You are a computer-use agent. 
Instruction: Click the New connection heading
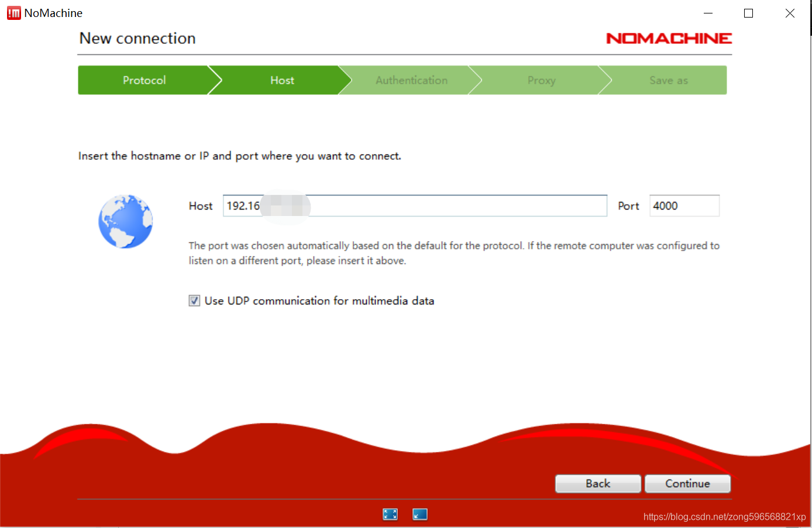[137, 38]
